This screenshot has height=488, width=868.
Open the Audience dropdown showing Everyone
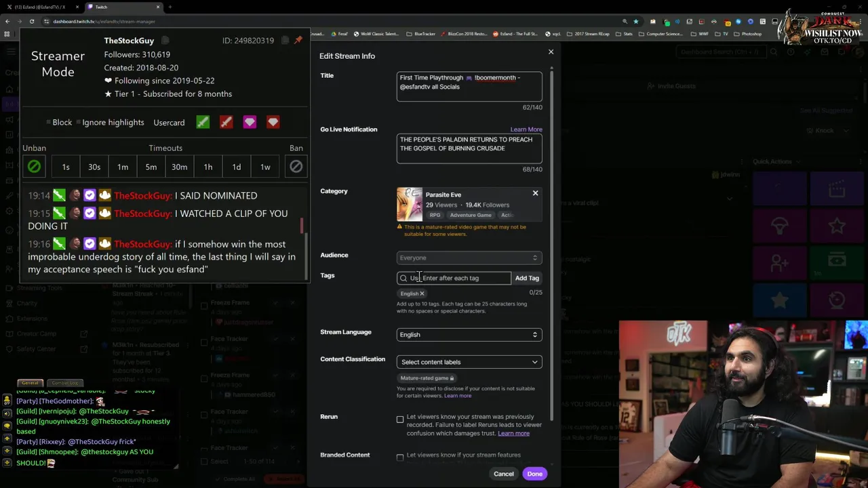[x=469, y=258]
